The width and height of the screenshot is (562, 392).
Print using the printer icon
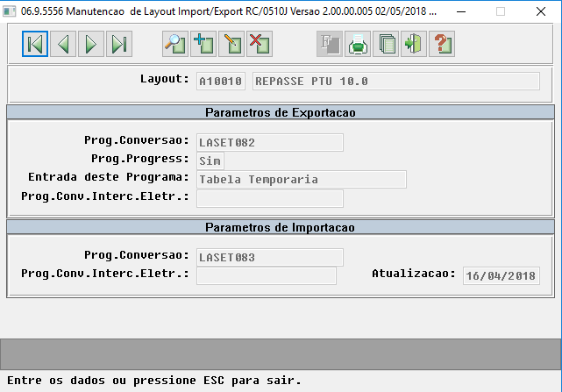pyautogui.click(x=358, y=44)
